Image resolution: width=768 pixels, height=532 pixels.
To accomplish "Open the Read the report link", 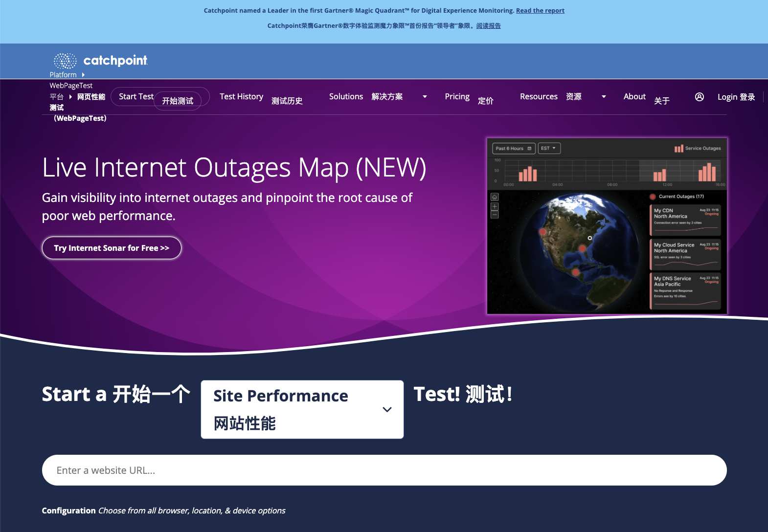I will pyautogui.click(x=540, y=10).
